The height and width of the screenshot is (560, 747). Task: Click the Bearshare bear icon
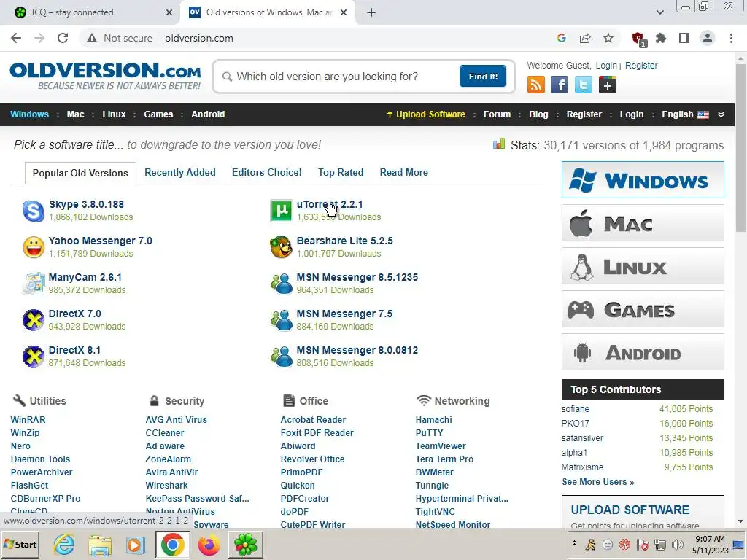pos(281,247)
